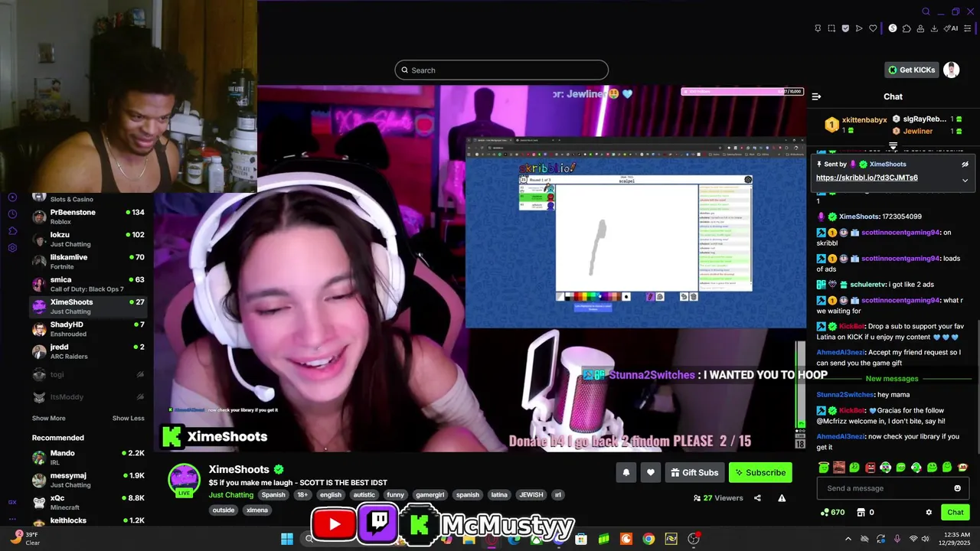Expand the chat leaderboard handle

[893, 145]
